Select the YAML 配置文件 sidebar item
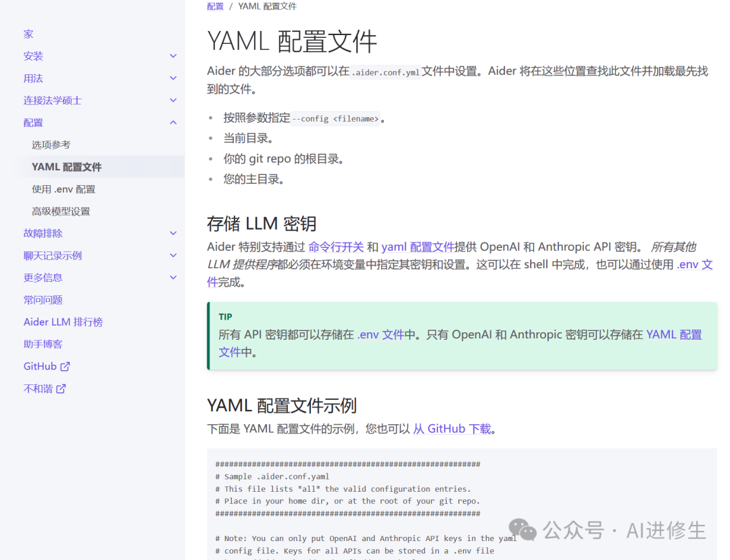 pyautogui.click(x=66, y=167)
